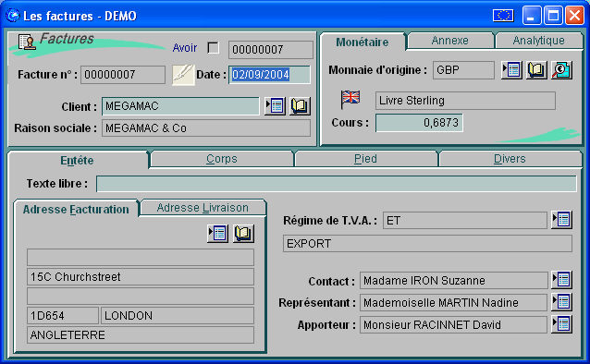Open the Corps tab
Screen dimensions: 590x364
click(222, 159)
